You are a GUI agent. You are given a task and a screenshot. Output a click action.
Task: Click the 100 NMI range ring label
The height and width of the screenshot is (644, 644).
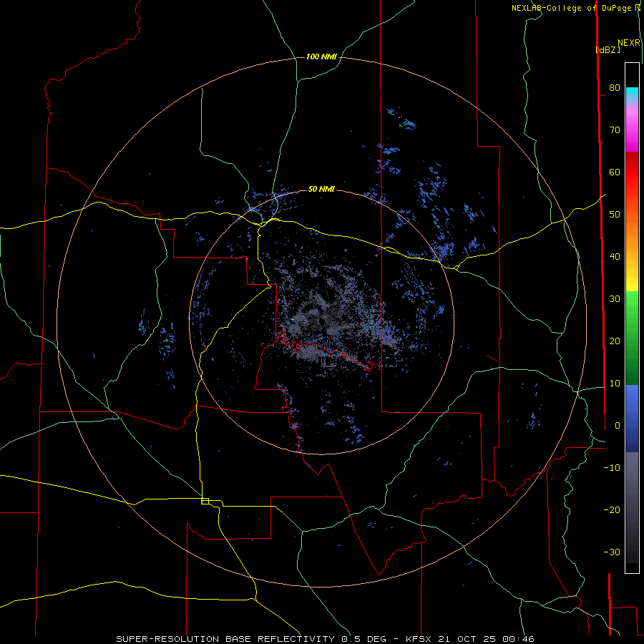coord(321,57)
